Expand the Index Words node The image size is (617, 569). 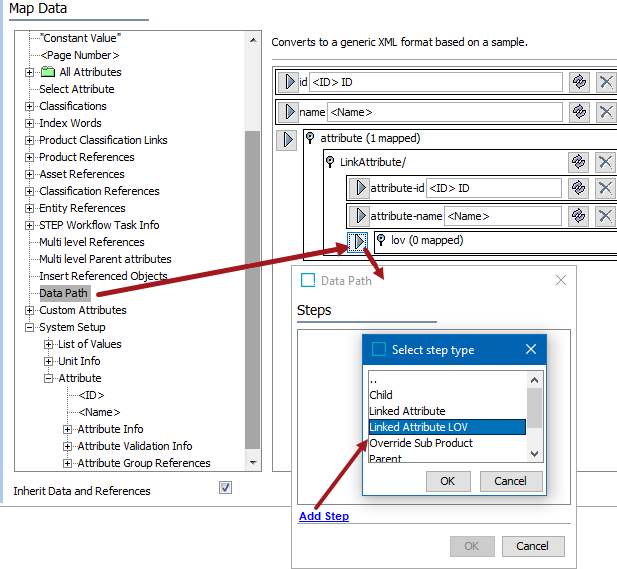click(x=29, y=123)
